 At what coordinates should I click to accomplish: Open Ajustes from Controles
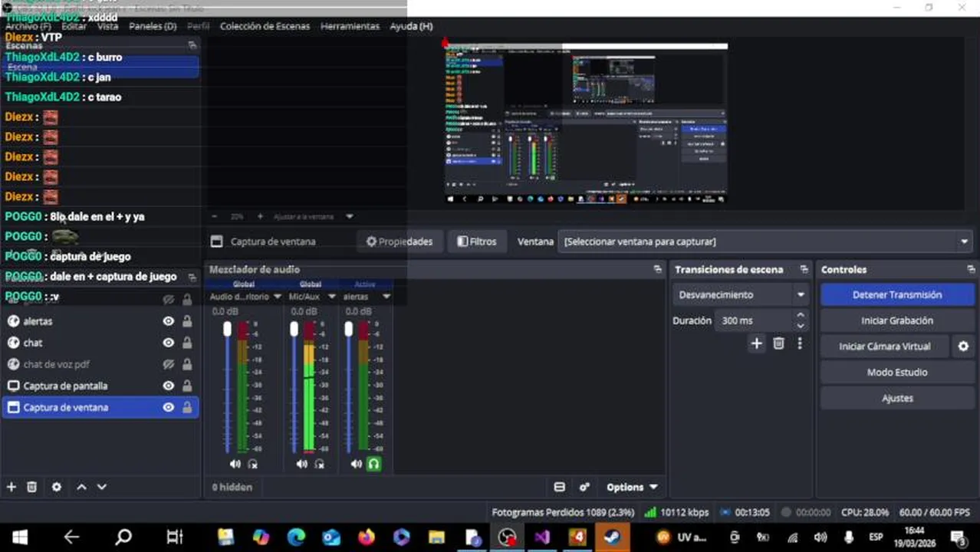pyautogui.click(x=897, y=399)
